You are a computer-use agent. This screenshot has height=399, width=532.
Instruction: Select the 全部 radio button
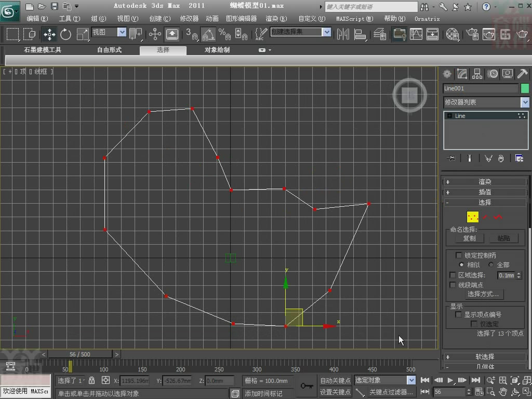(x=491, y=264)
